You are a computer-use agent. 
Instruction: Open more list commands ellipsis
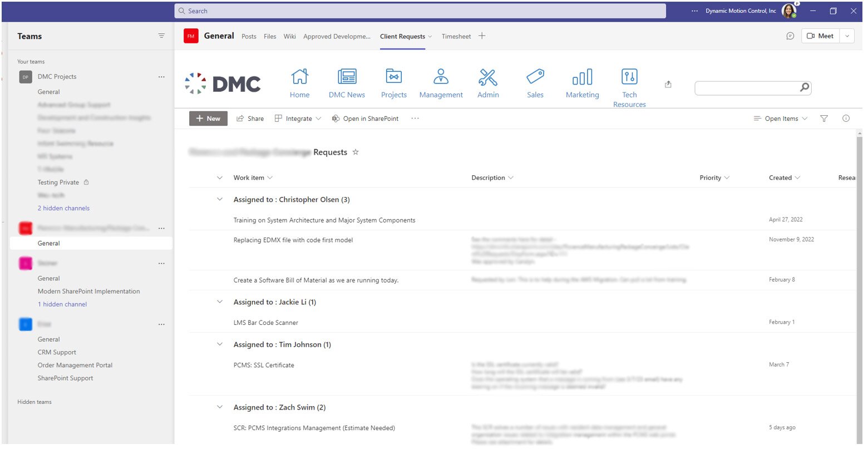pyautogui.click(x=415, y=119)
